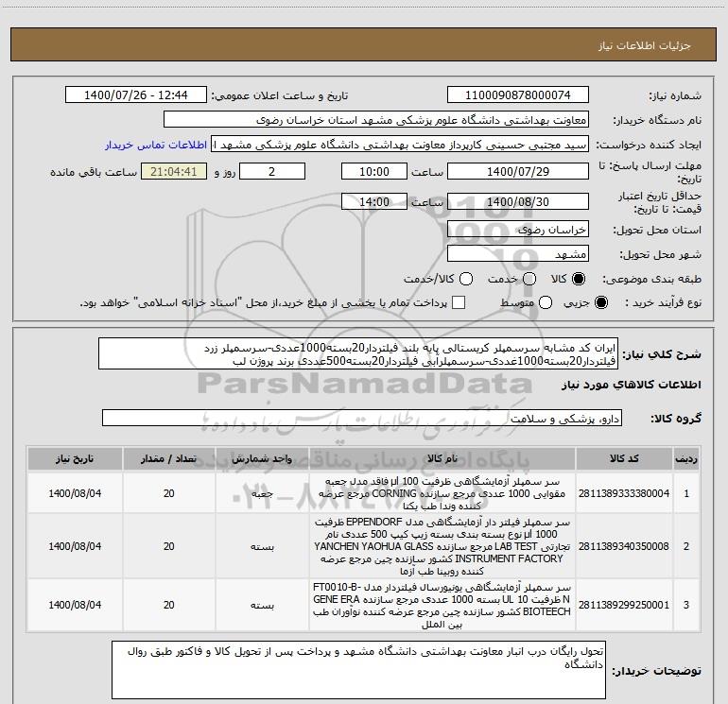Viewport: 728px width, 704px height.
Task: Click the جزئیات اطلاعات نیاز header title
Action: coord(645,45)
